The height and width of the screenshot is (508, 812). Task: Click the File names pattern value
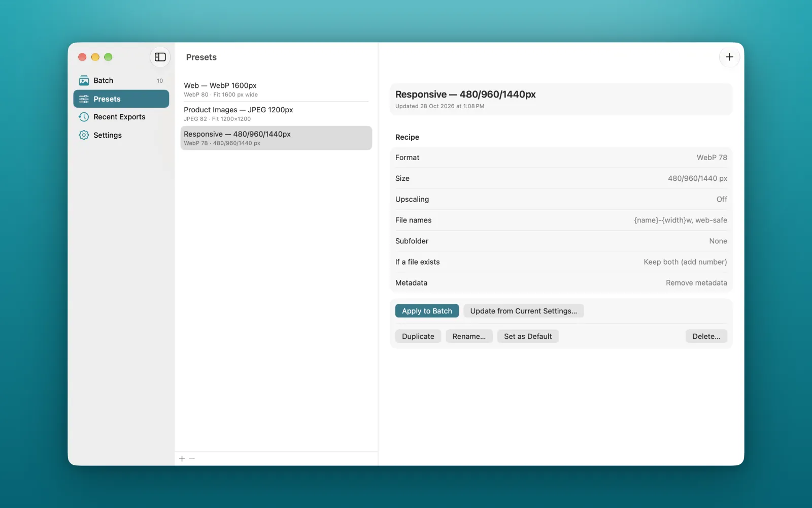(x=680, y=220)
